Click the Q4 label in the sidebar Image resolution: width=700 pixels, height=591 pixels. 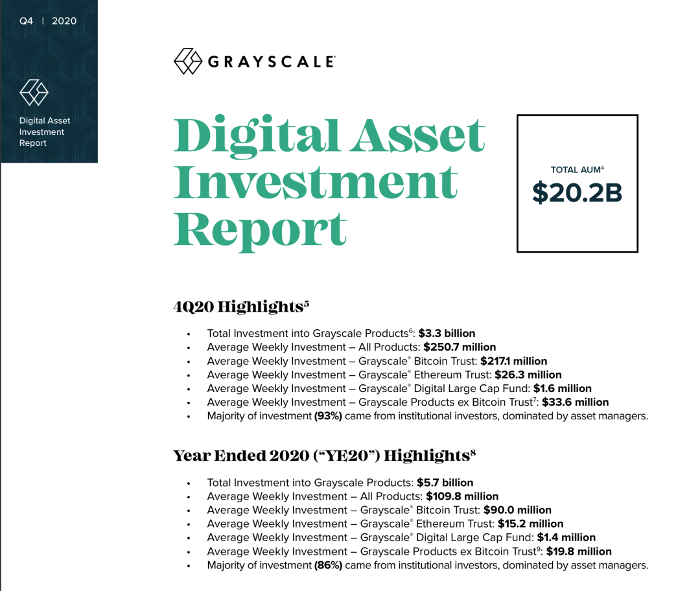(26, 21)
